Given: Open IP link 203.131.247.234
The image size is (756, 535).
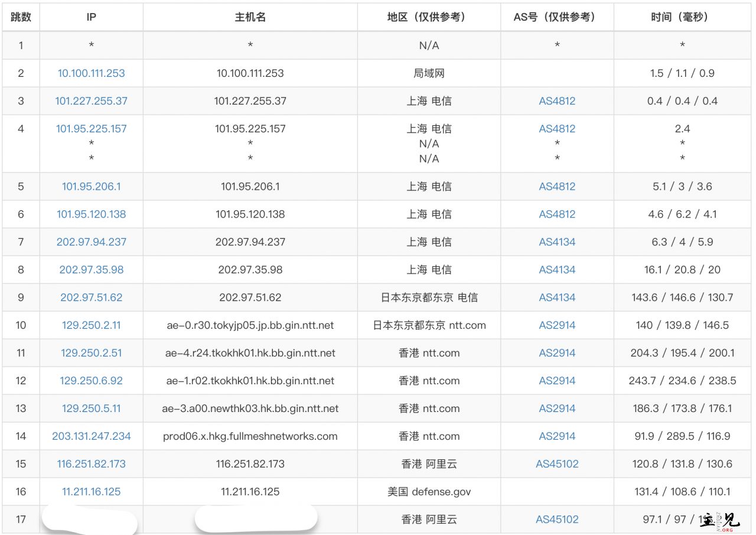Looking at the screenshot, I should coord(92,436).
